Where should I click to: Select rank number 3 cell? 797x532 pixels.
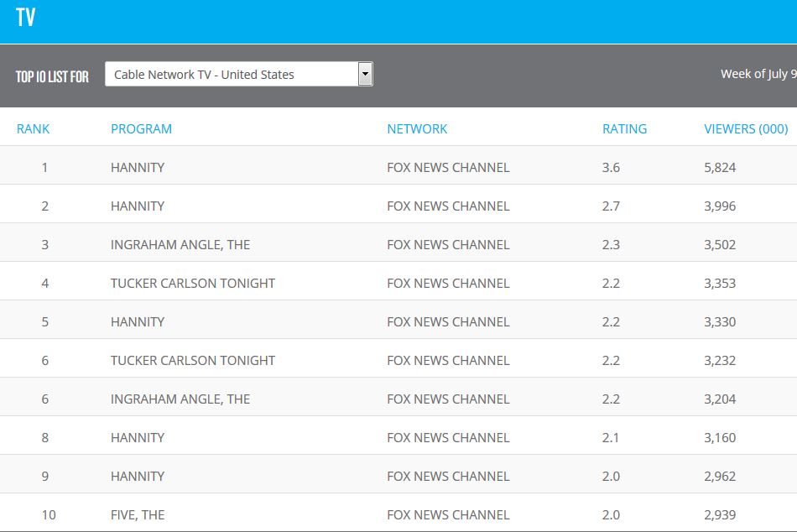pyautogui.click(x=44, y=245)
